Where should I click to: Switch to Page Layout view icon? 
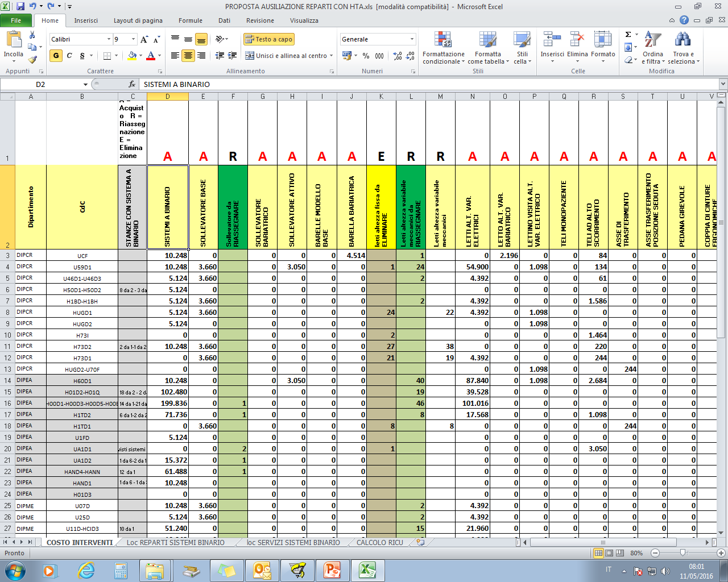[609, 553]
